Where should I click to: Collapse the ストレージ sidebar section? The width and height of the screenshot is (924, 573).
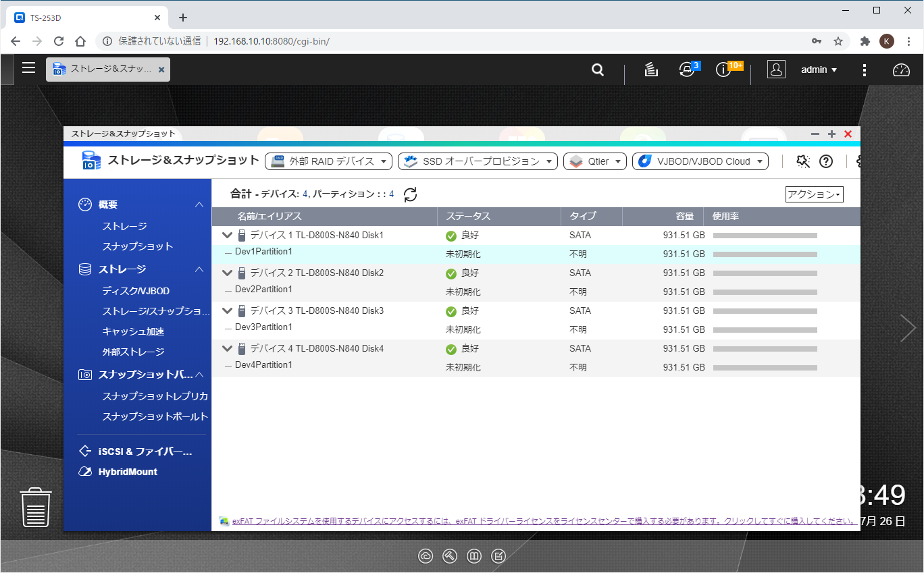pos(199,269)
